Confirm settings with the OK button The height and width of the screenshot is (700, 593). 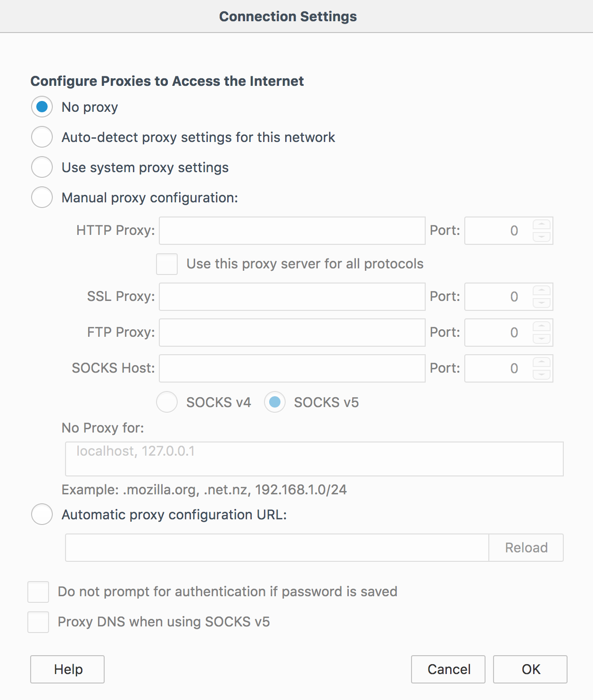point(530,669)
